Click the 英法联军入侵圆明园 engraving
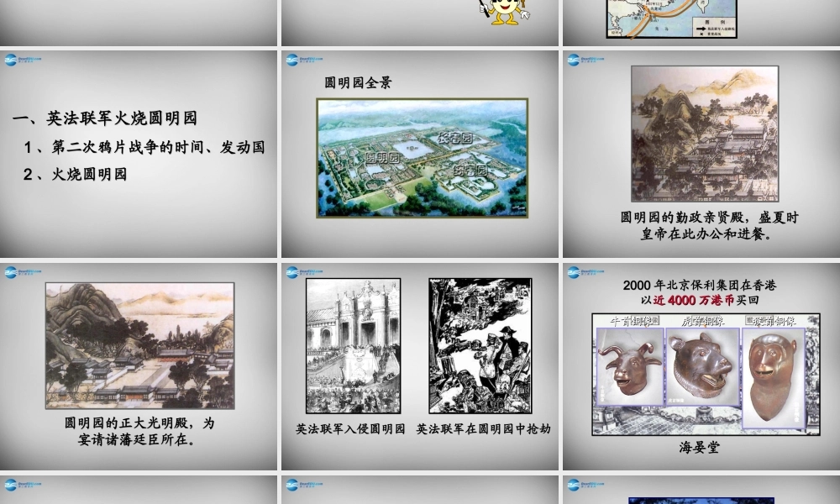 pyautogui.click(x=353, y=345)
